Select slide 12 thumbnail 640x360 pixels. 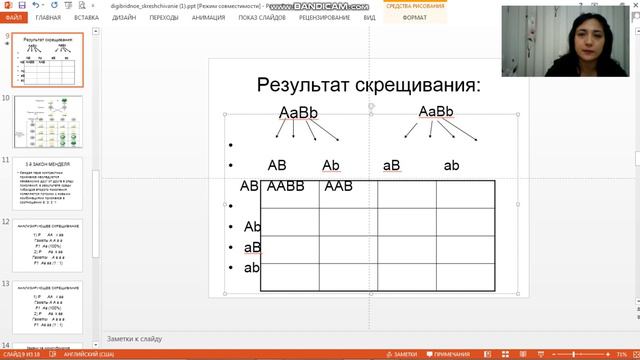47,246
